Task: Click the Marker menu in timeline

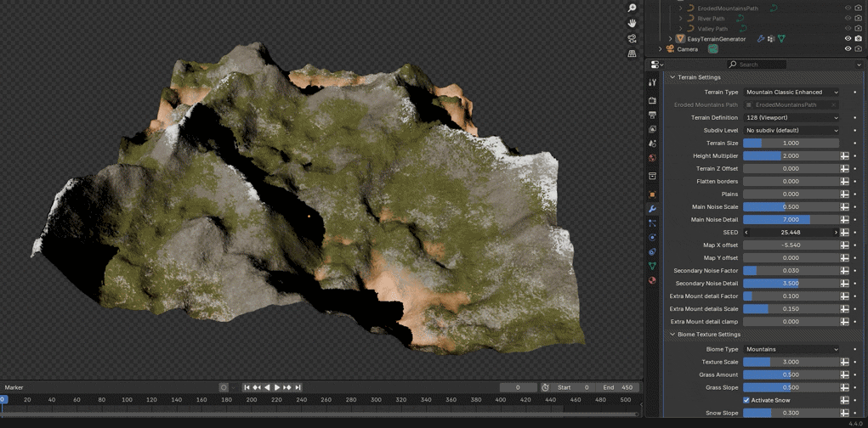Action: 14,387
